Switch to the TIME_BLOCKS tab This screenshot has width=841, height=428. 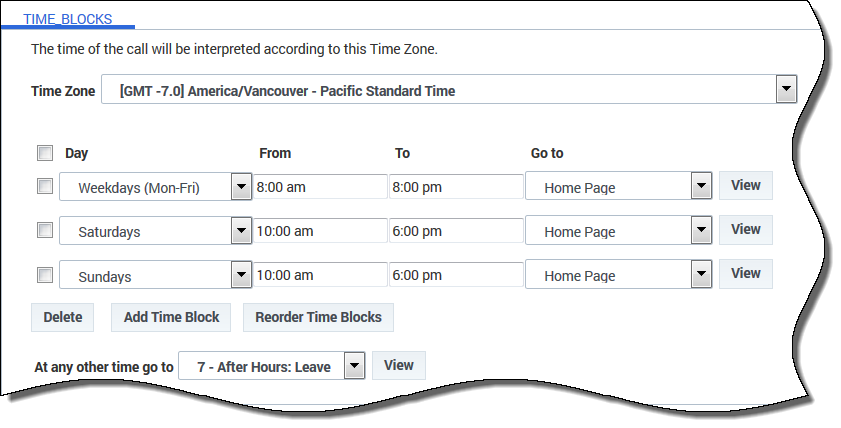tap(67, 18)
